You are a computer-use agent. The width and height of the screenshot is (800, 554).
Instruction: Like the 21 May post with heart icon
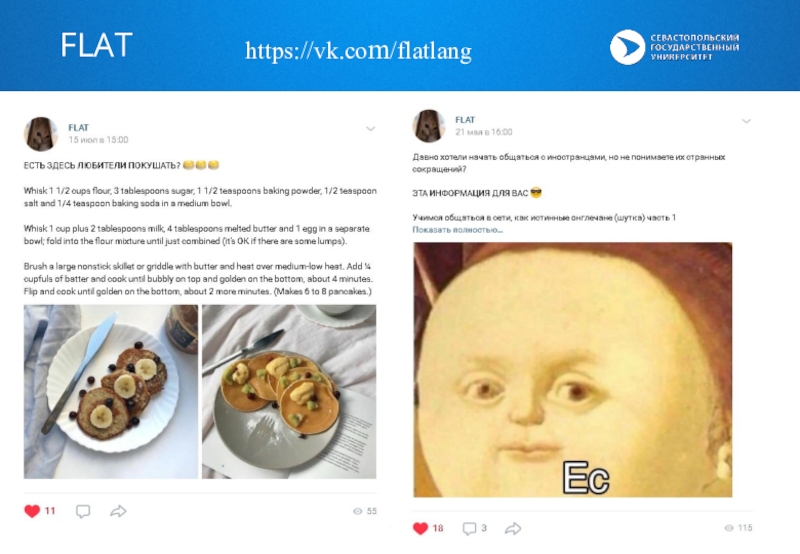pos(420,528)
